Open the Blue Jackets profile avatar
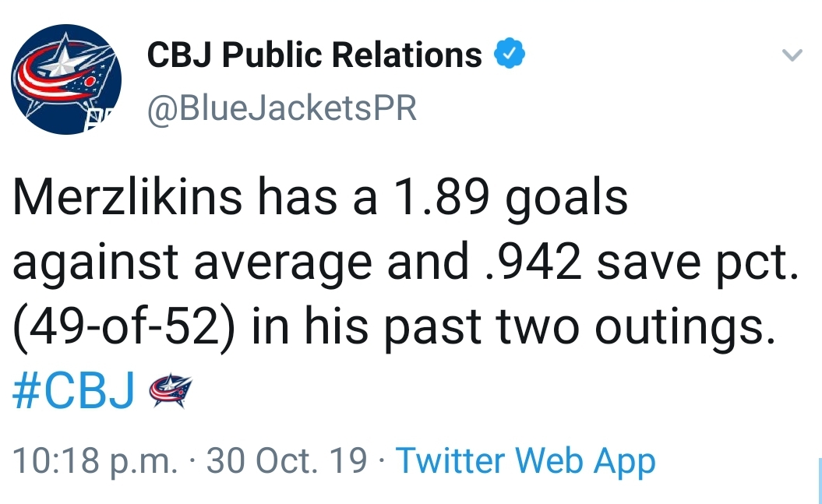Viewport: 822px width, 504px height. 66,79
